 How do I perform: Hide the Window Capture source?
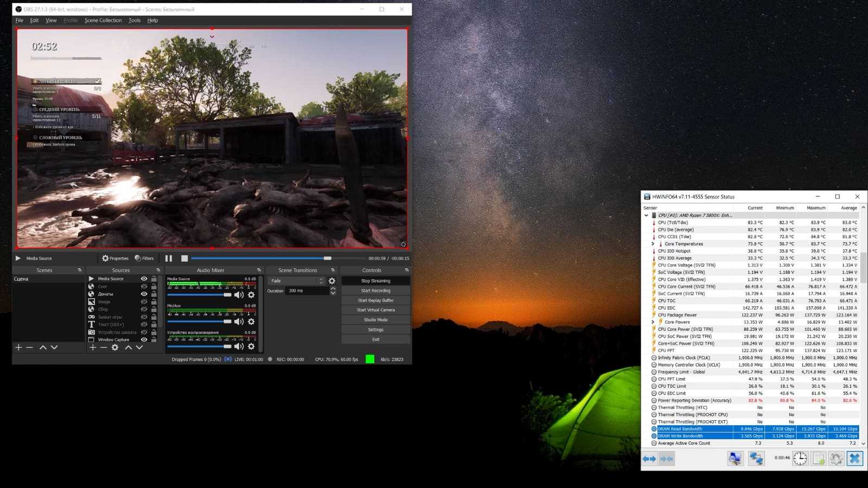[144, 340]
